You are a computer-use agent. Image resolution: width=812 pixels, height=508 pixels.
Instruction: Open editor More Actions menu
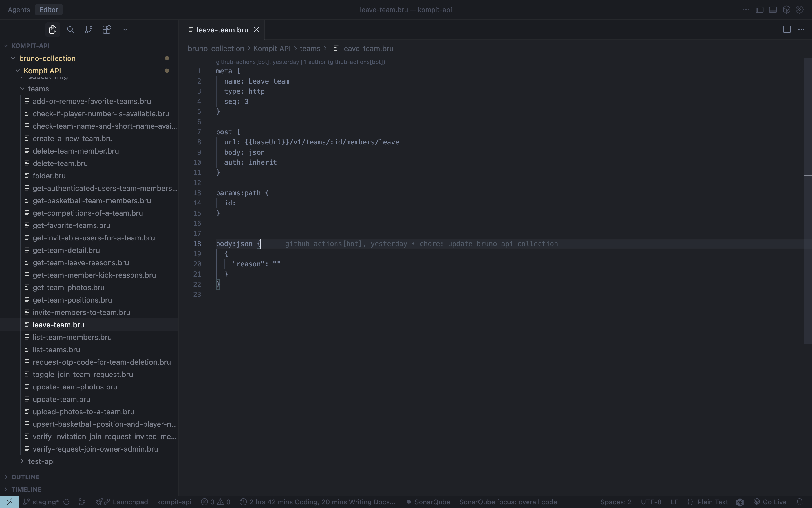click(801, 30)
